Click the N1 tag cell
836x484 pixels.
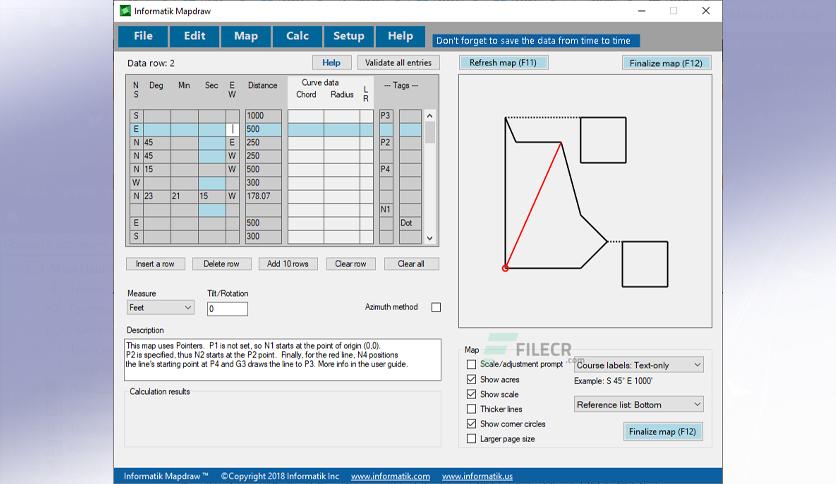point(386,209)
